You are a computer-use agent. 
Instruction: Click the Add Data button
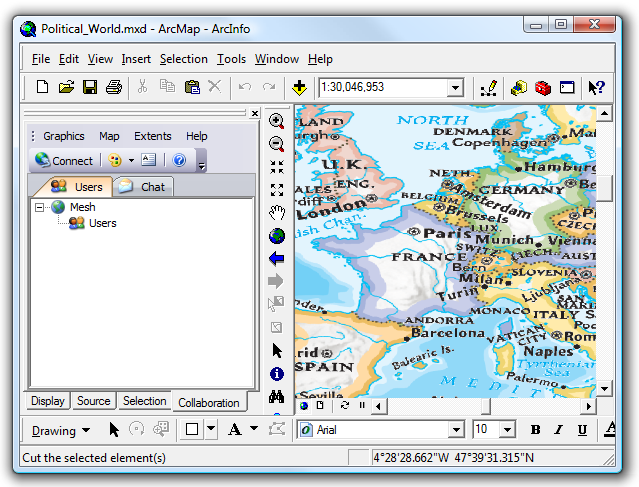pyautogui.click(x=299, y=88)
